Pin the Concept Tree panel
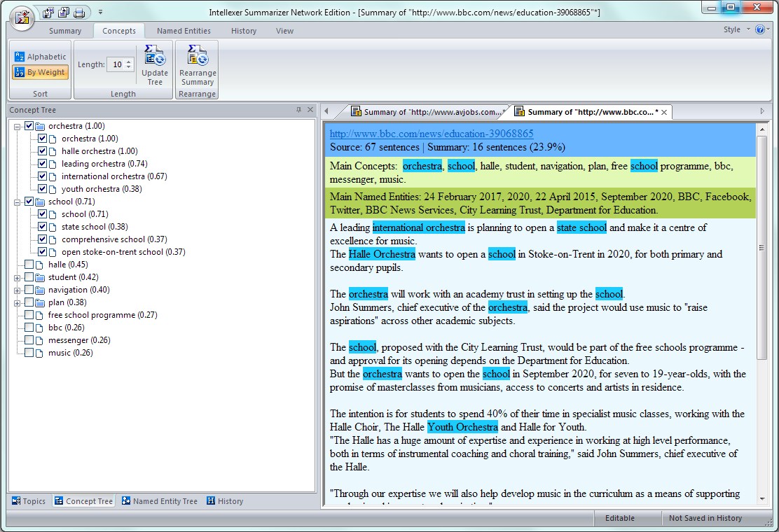The height and width of the screenshot is (532, 779). pyautogui.click(x=298, y=110)
